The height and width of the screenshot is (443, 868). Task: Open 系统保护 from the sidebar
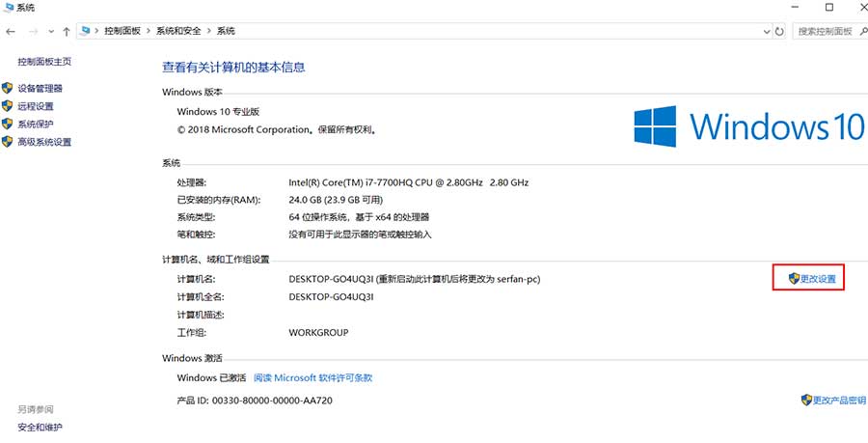36,125
